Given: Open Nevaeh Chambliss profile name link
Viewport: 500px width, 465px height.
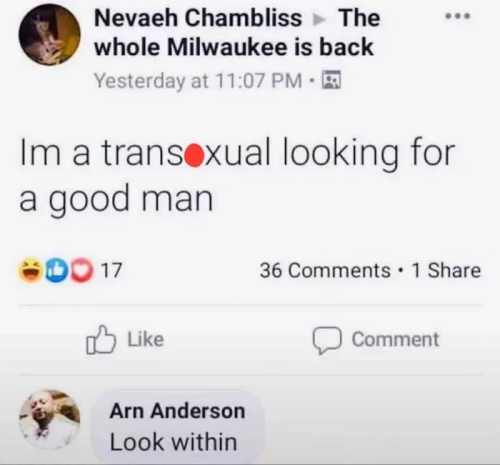Looking at the screenshot, I should (x=198, y=18).
